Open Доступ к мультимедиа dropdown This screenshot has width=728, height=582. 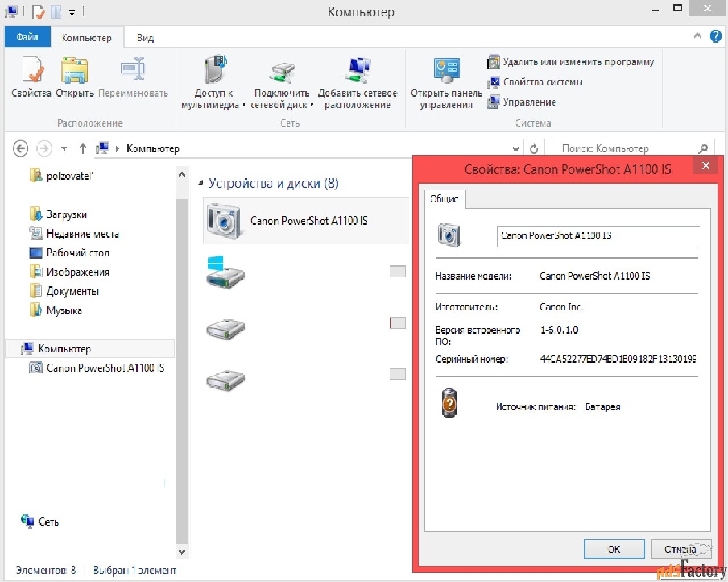tap(213, 83)
